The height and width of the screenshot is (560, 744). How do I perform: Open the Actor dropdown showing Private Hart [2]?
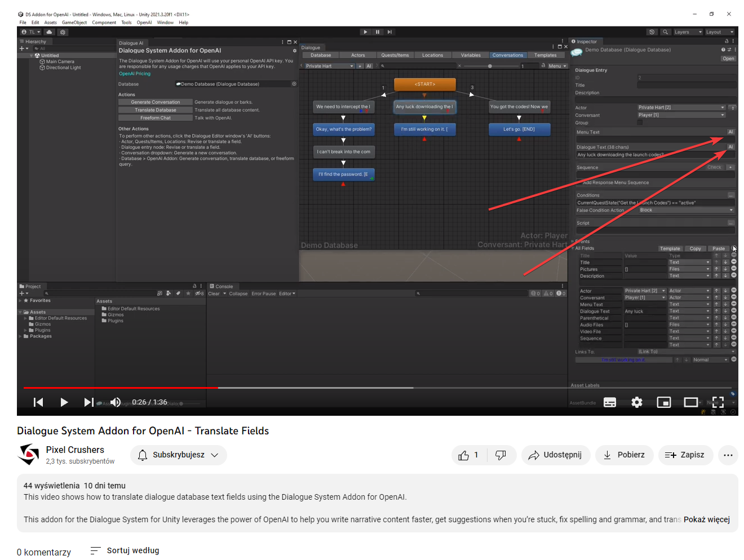click(681, 107)
